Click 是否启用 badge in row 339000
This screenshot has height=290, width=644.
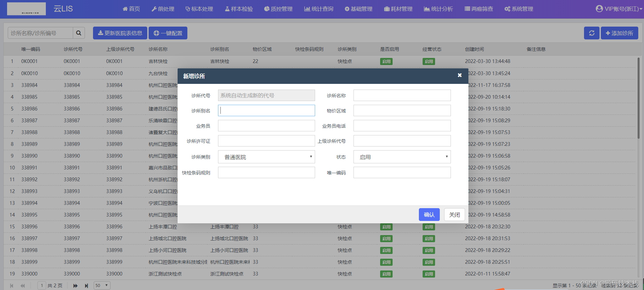pos(386,274)
